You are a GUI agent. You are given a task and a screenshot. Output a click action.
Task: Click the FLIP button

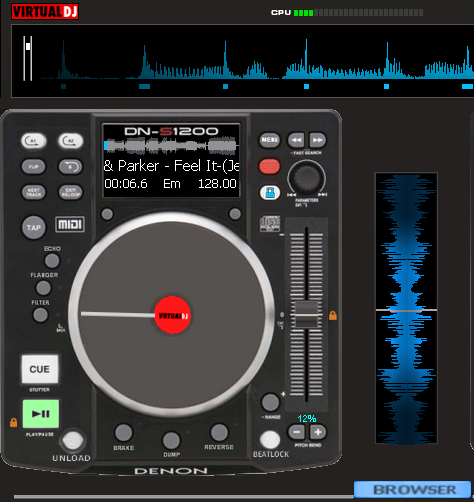[x=34, y=166]
